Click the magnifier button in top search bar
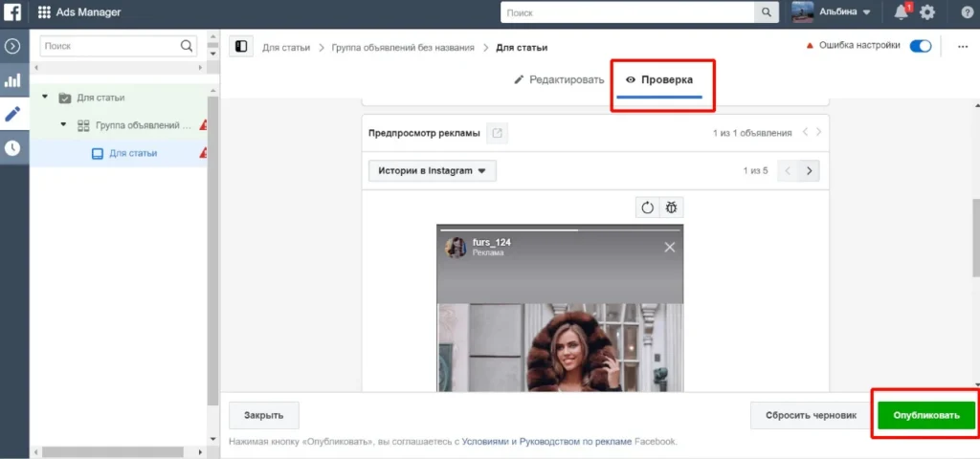 (x=765, y=12)
